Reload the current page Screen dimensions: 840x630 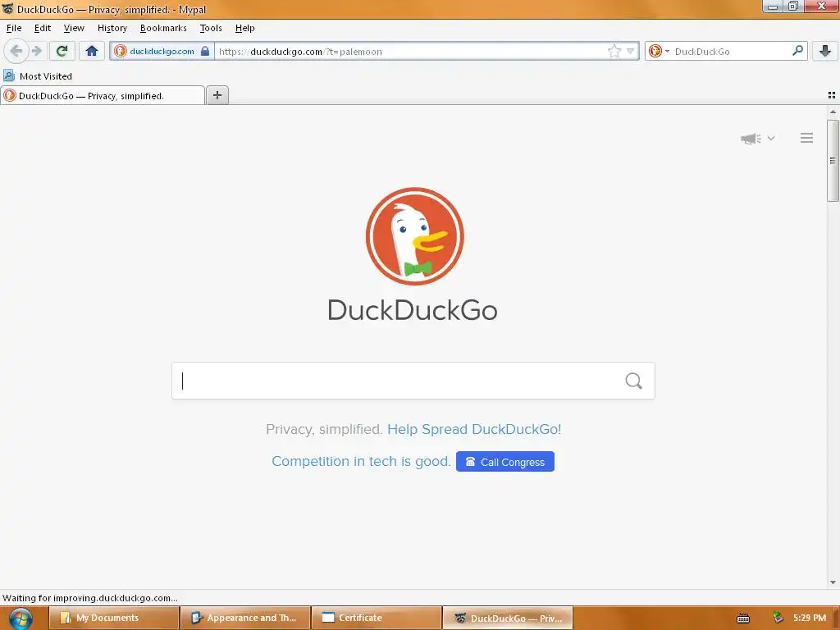point(62,51)
